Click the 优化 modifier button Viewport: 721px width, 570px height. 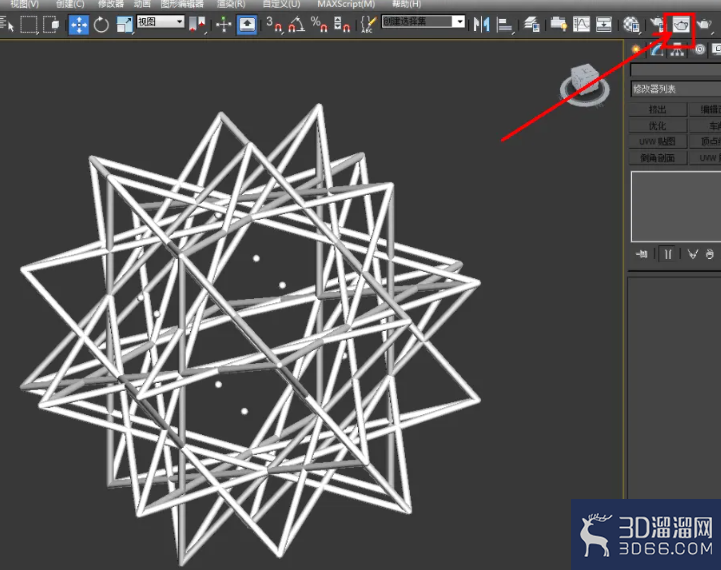click(658, 125)
